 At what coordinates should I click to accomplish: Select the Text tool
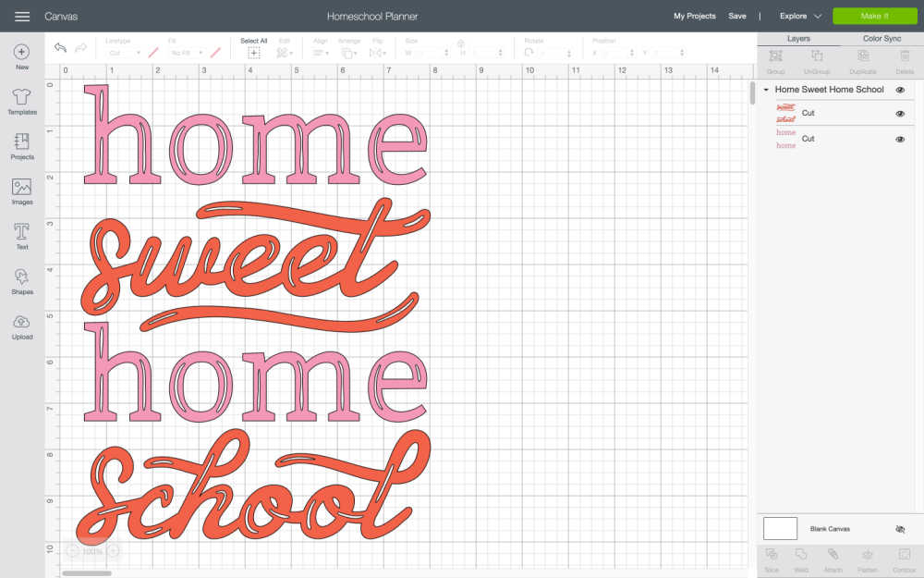(x=22, y=236)
